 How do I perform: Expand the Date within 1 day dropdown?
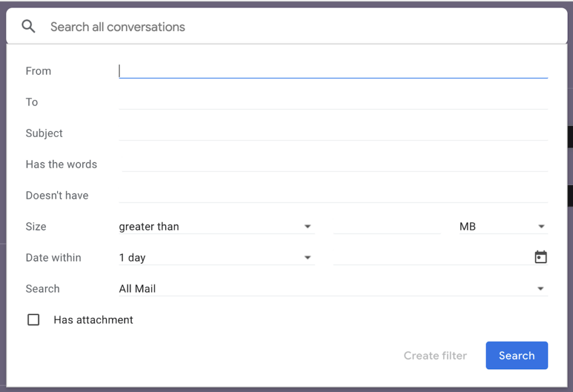pos(217,257)
